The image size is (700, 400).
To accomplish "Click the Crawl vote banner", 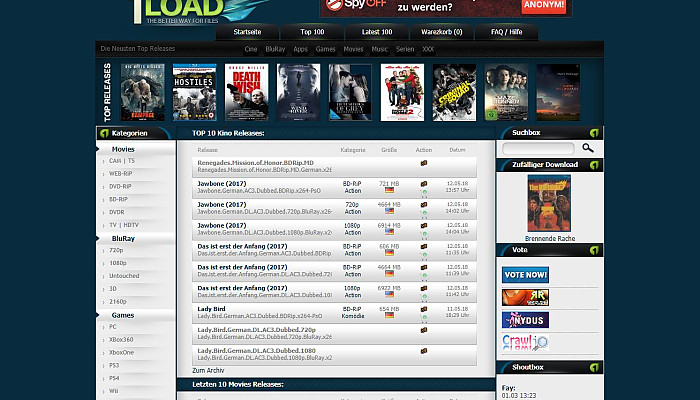I will coord(525,342).
